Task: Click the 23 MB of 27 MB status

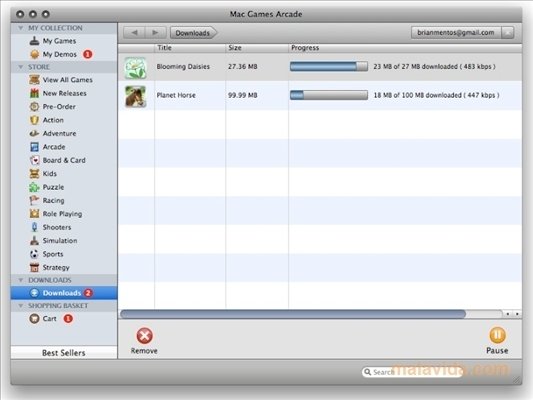Action: point(434,67)
